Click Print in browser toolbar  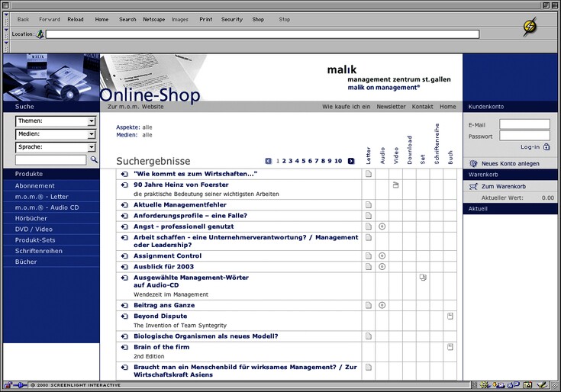[x=206, y=20]
